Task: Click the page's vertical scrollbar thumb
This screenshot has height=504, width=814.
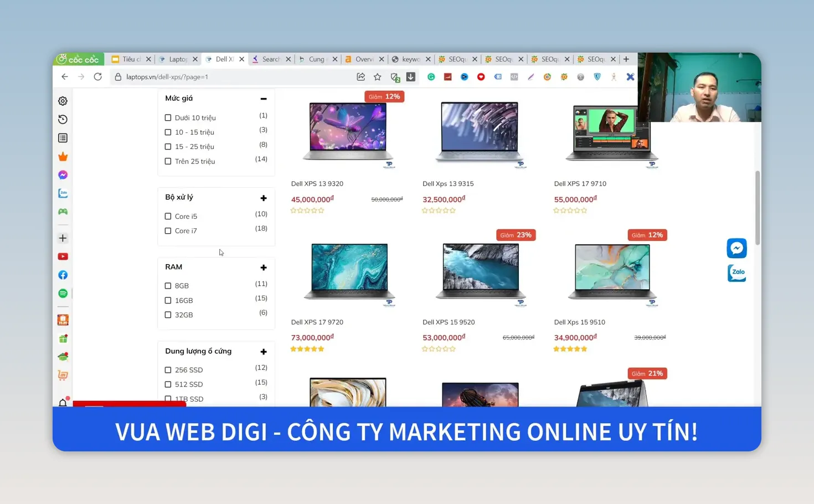Action: 758,208
